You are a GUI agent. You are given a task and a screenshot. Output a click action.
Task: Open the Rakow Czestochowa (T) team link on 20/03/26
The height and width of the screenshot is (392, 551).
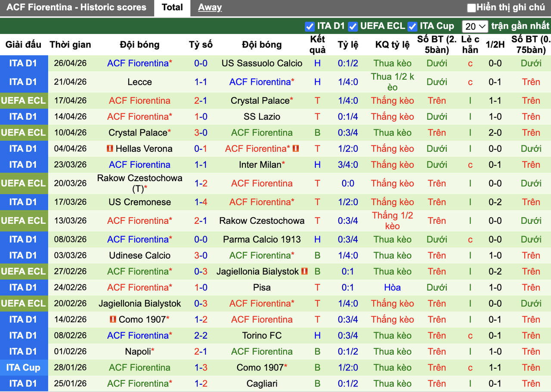(140, 183)
